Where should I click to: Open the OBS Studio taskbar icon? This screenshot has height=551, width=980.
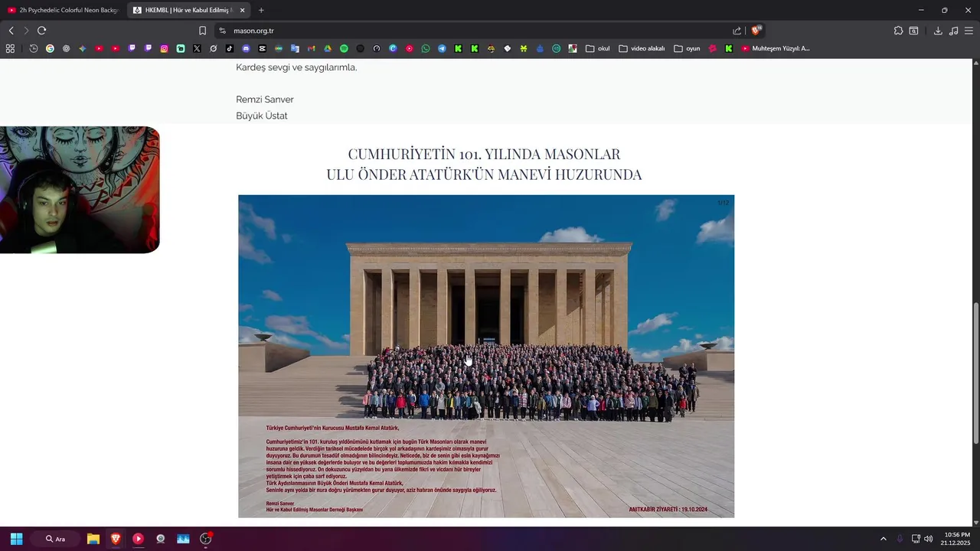(x=205, y=539)
